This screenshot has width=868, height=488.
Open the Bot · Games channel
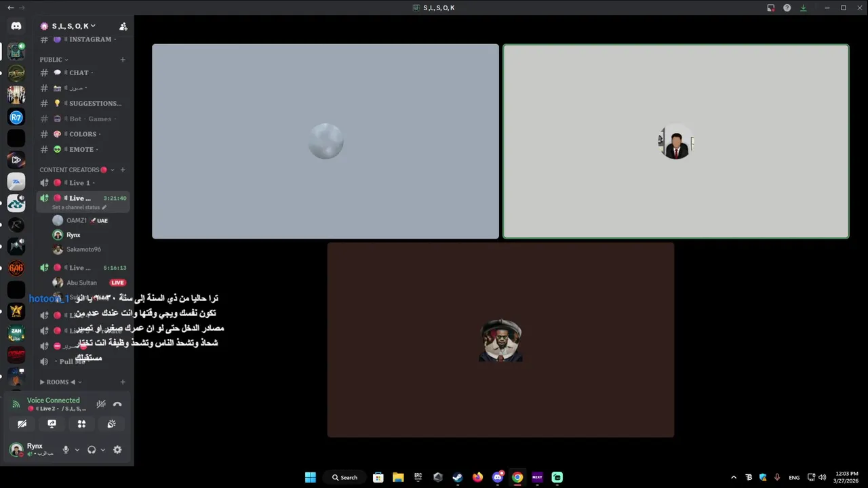(83, 119)
